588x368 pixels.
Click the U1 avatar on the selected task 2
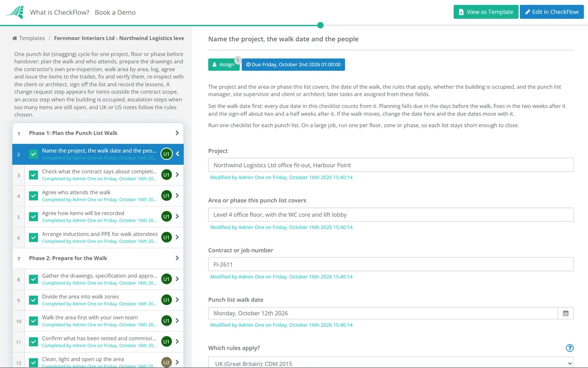click(166, 154)
